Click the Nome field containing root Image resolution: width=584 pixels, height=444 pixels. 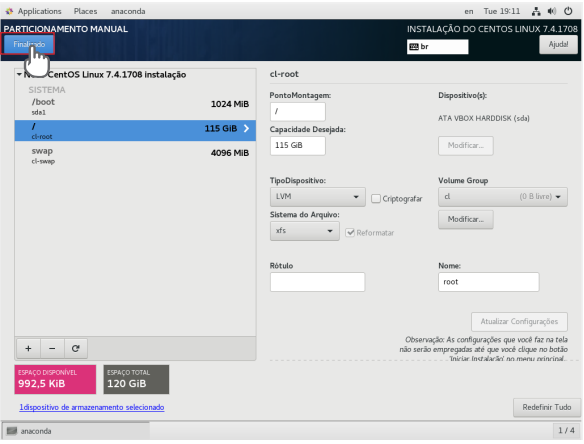(488, 282)
